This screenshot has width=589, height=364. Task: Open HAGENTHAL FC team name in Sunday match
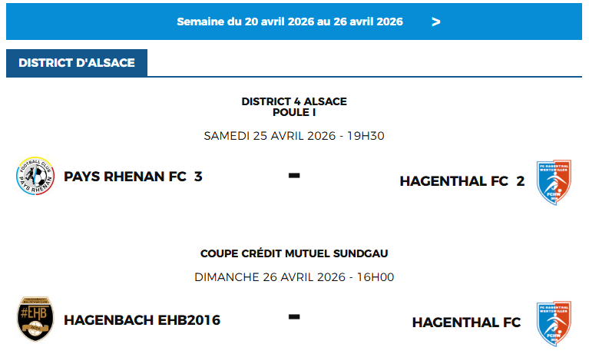pos(466,323)
